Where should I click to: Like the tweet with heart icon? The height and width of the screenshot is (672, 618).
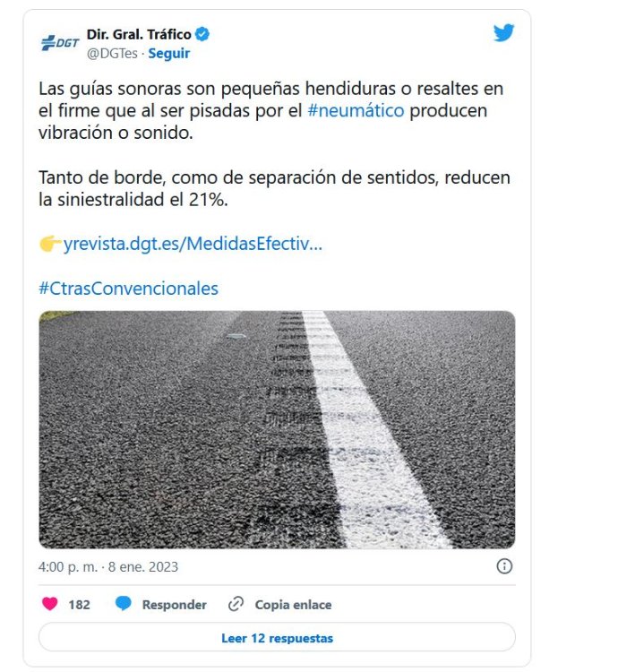point(49,603)
